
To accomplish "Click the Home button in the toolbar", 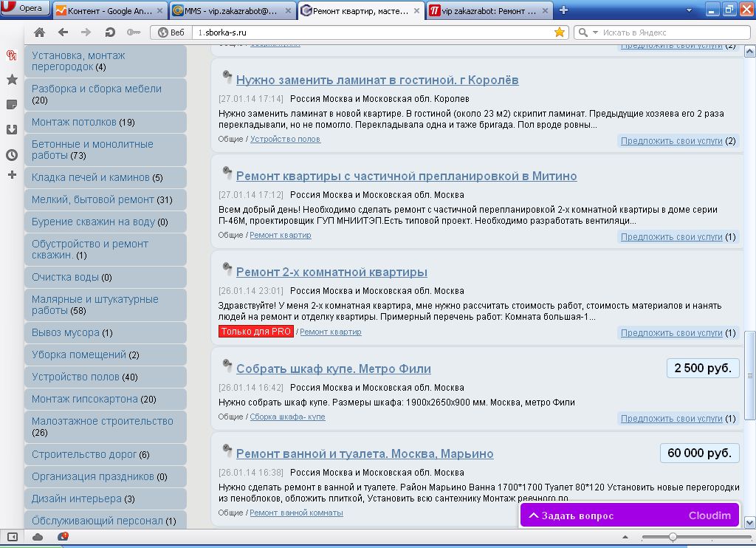I will point(39,32).
